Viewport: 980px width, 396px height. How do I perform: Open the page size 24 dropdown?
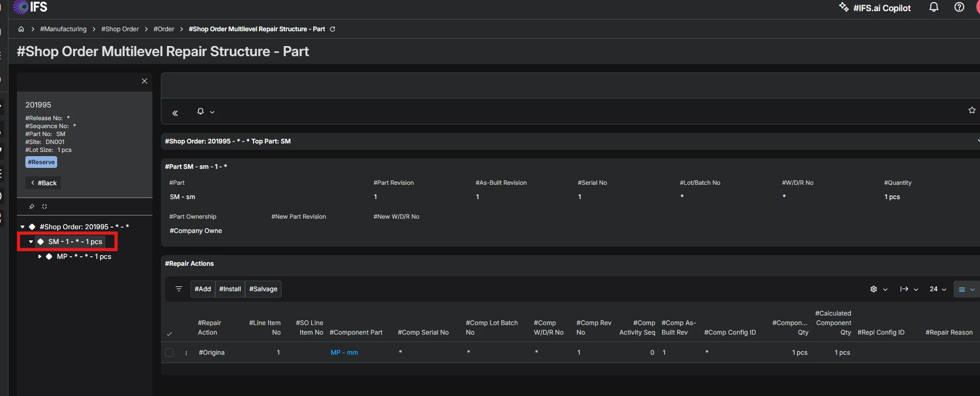pos(938,289)
